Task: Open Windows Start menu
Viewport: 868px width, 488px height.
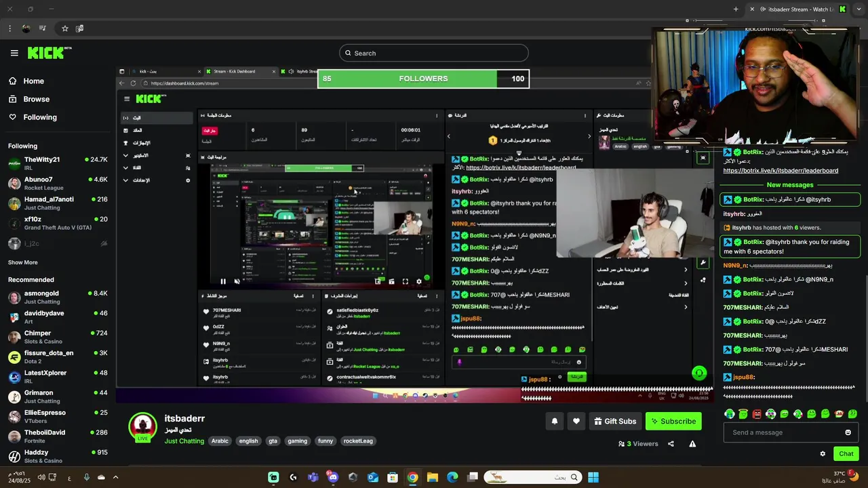Action: tap(593, 477)
